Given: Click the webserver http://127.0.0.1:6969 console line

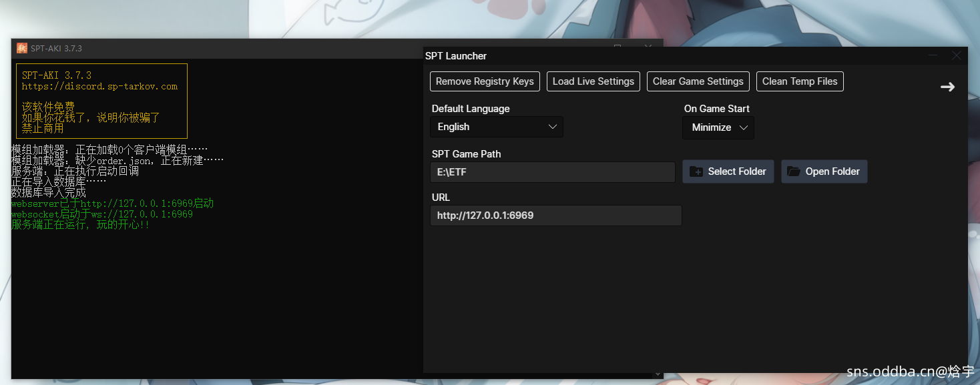Looking at the screenshot, I should [112, 204].
